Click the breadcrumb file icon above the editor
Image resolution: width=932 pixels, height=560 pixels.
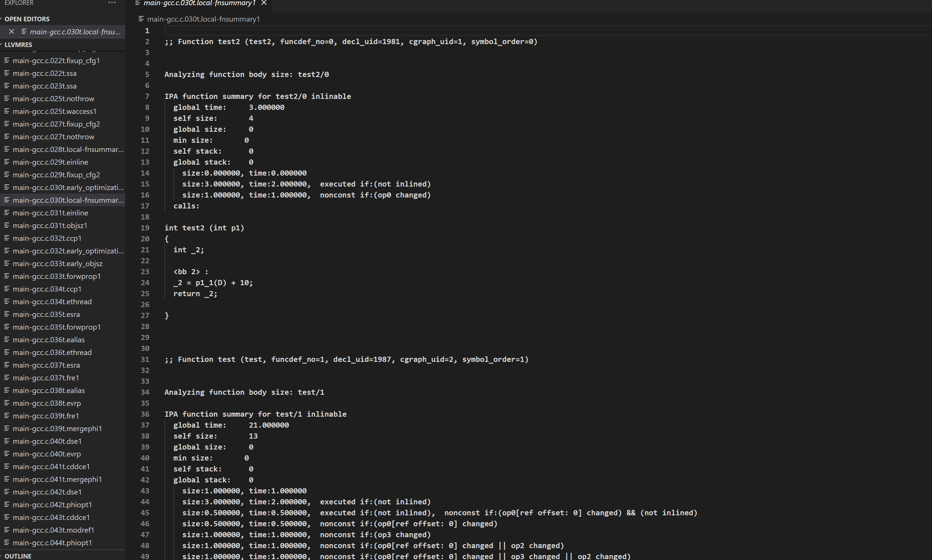click(141, 19)
